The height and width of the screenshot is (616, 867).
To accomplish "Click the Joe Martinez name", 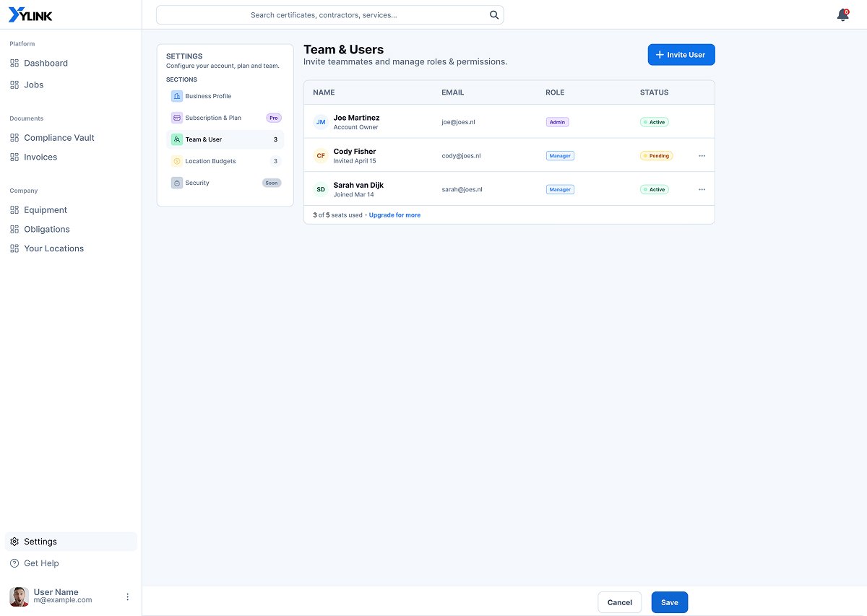I will 356,118.
